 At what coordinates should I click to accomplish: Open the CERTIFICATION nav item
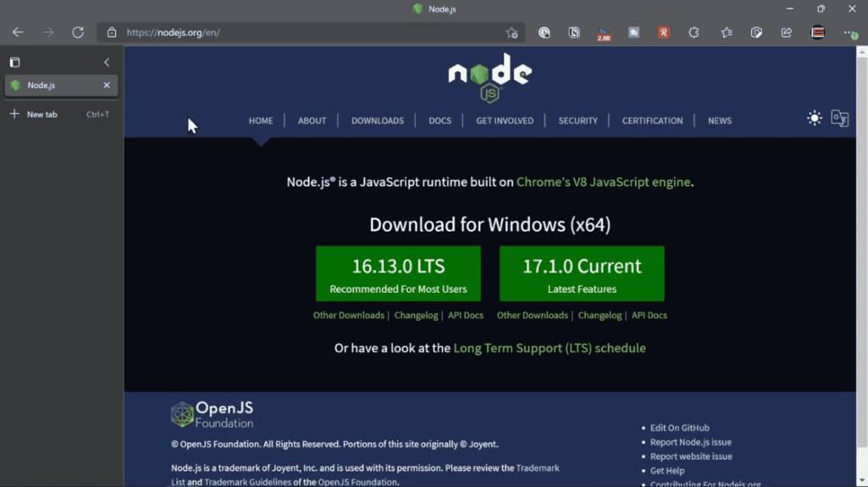click(x=653, y=120)
